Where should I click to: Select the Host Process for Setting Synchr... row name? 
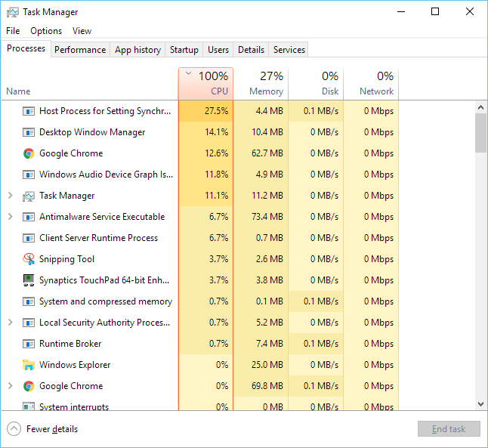coord(105,111)
